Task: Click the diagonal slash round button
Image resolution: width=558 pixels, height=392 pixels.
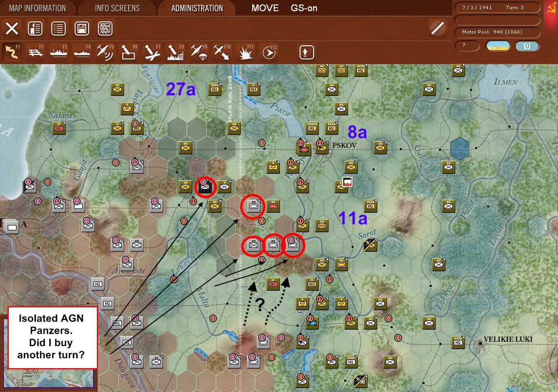Action: 438,28
